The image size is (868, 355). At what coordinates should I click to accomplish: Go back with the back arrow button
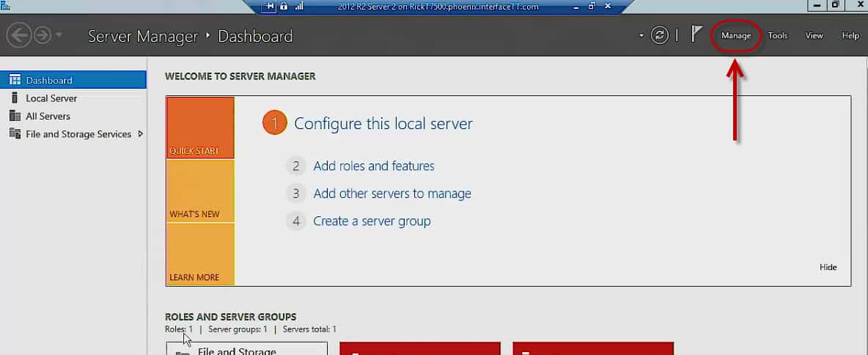pyautogui.click(x=19, y=35)
